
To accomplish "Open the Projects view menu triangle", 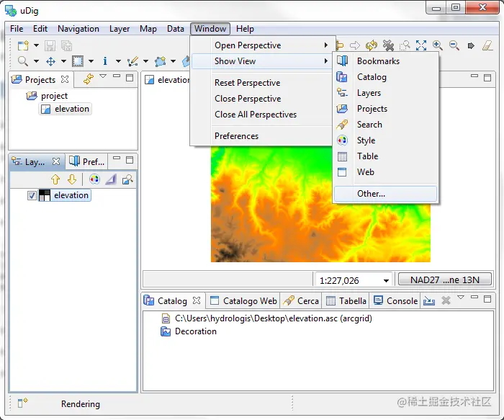I will click(103, 76).
